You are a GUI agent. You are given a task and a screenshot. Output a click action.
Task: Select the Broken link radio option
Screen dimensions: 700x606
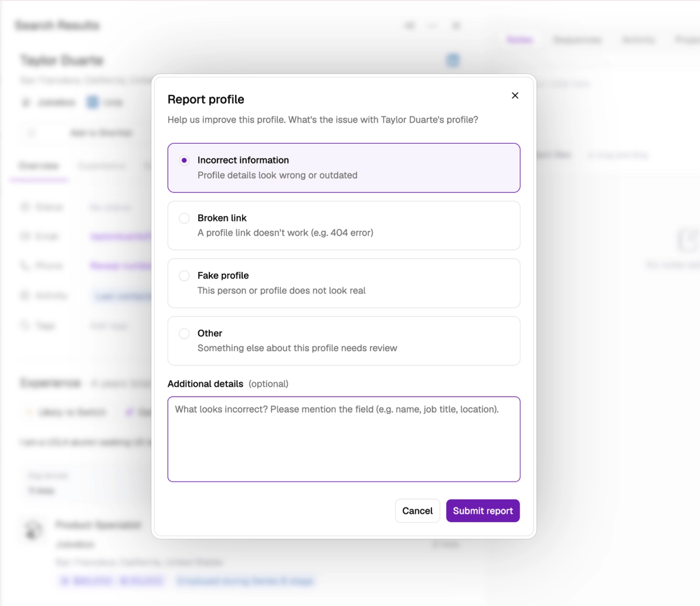coord(184,218)
